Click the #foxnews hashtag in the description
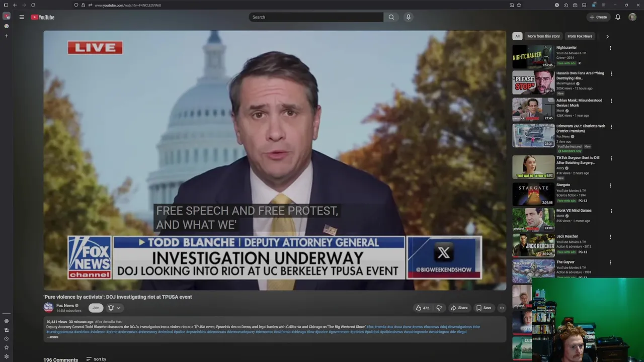The height and width of the screenshot is (362, 644). coord(431,327)
